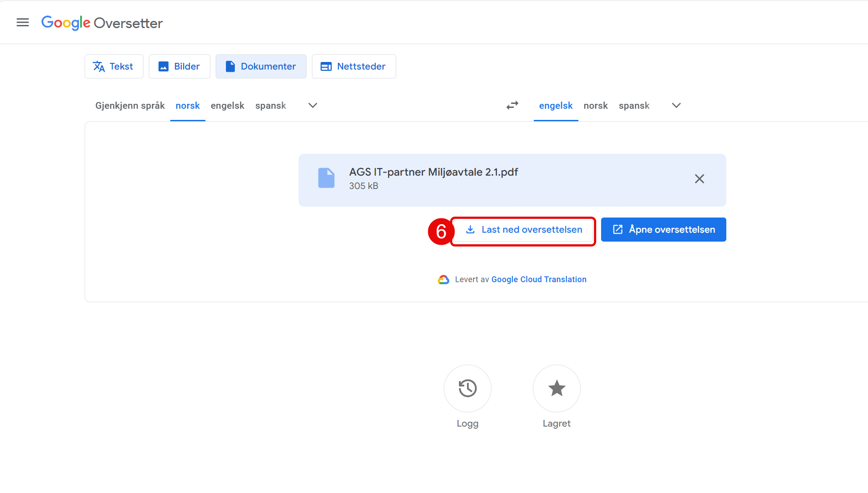
Task: Select engelsk as target language
Action: [556, 106]
